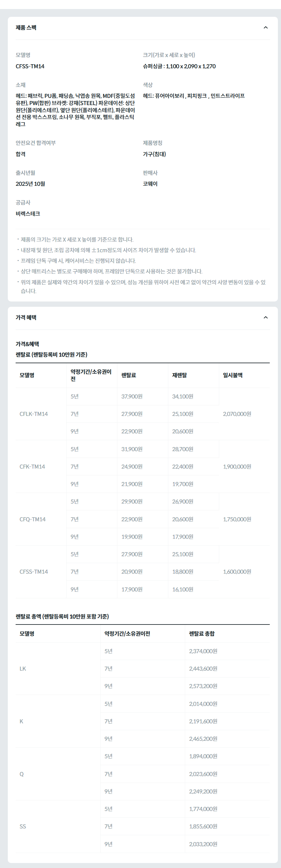
Task: Click the rental fee '24,900원'
Action: [132, 467]
